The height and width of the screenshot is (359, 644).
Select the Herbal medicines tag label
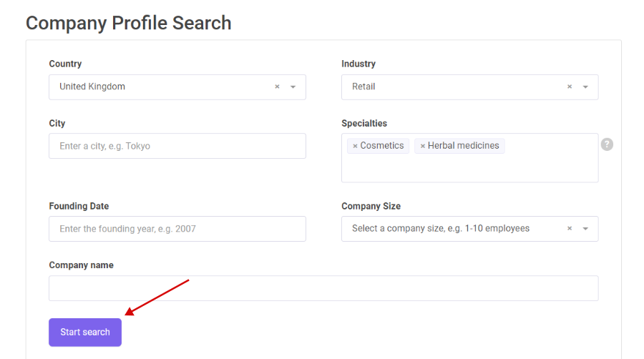463,146
